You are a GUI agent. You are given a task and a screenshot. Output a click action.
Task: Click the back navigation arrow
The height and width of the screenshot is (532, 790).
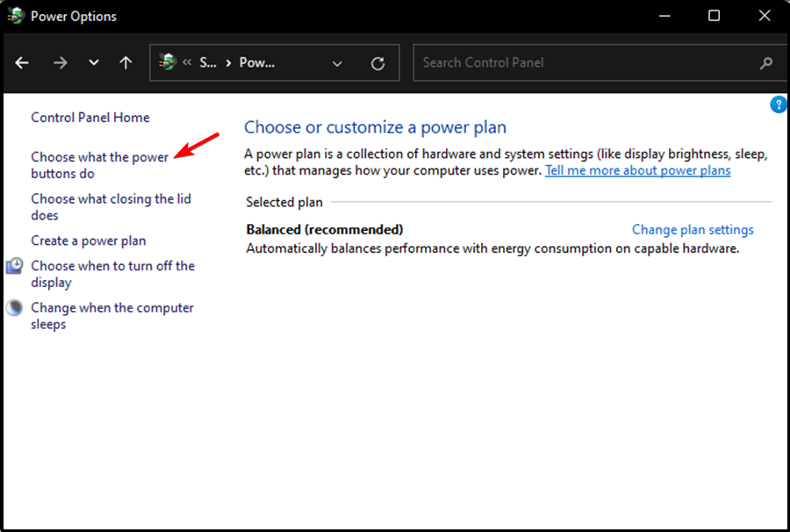pos(21,62)
